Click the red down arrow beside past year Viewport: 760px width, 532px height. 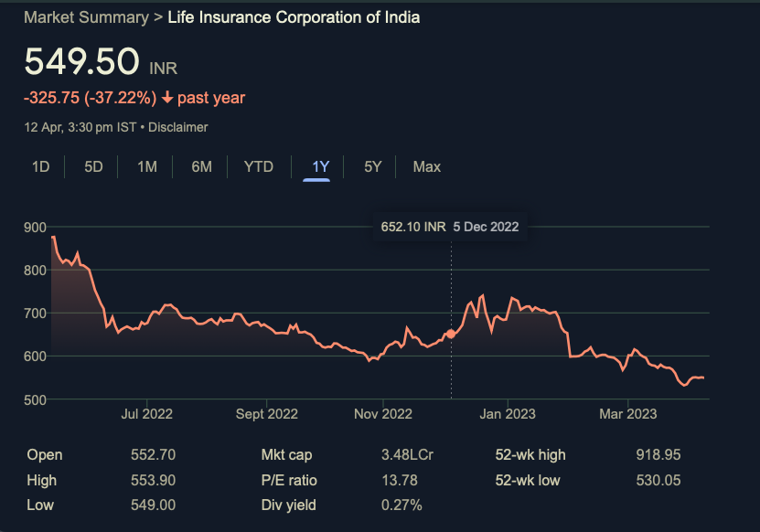tap(167, 98)
